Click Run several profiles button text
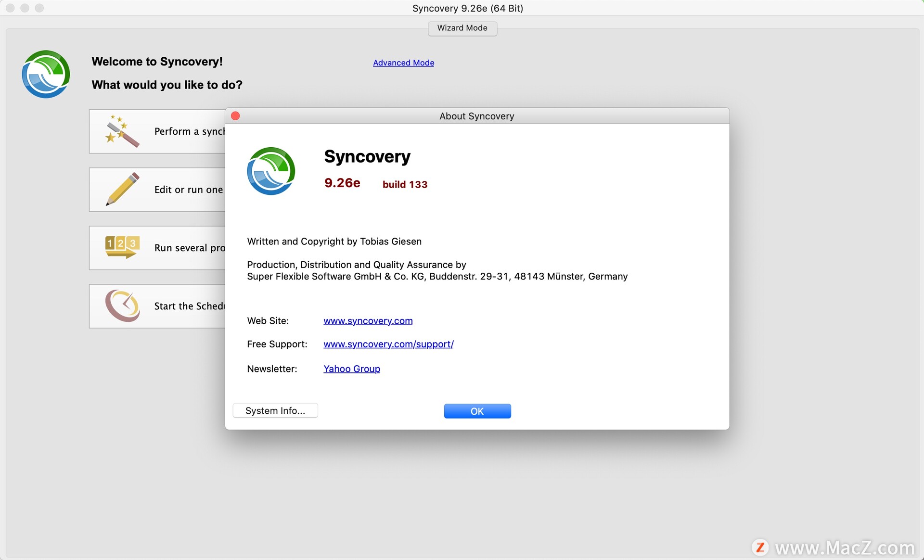The width and height of the screenshot is (924, 560). [189, 248]
